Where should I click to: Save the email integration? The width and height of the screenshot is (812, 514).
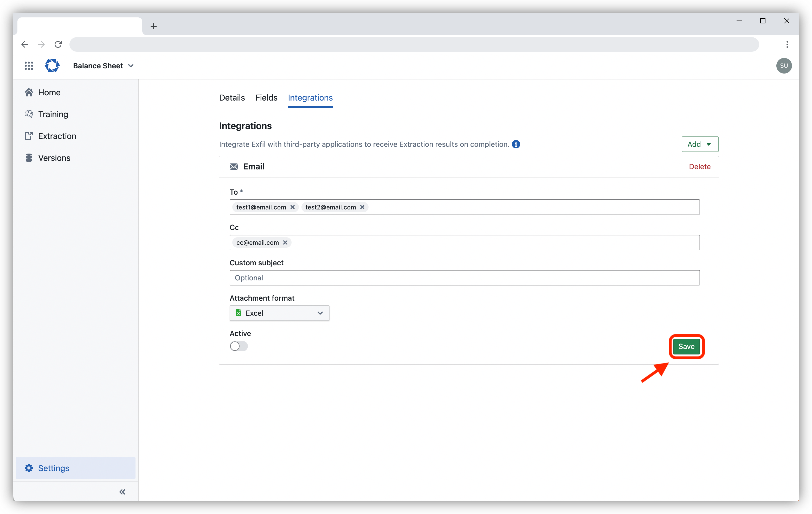686,347
